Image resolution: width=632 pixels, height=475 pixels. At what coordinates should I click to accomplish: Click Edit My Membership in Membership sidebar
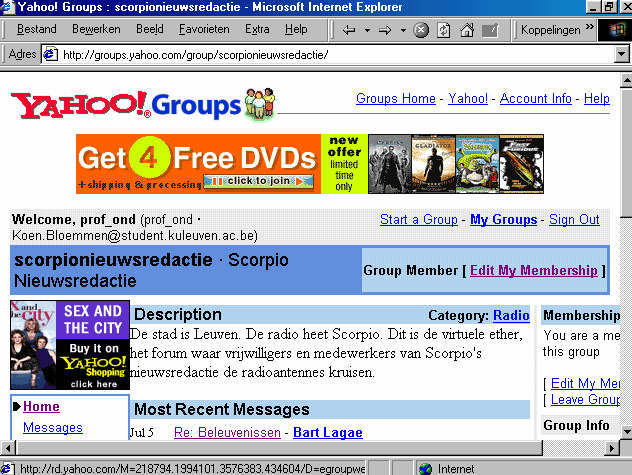[x=585, y=383]
